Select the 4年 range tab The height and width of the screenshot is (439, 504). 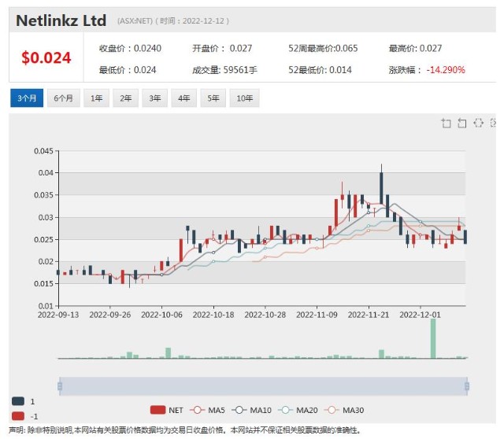point(183,98)
